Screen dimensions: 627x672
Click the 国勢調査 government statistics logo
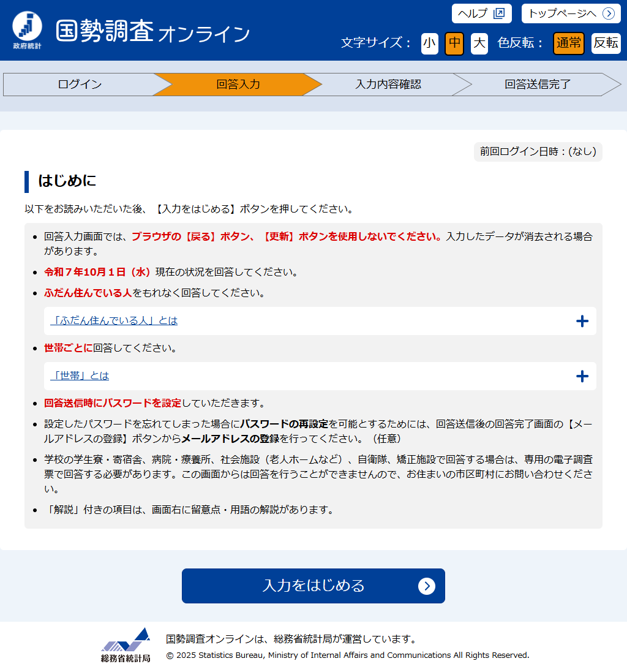click(x=28, y=31)
